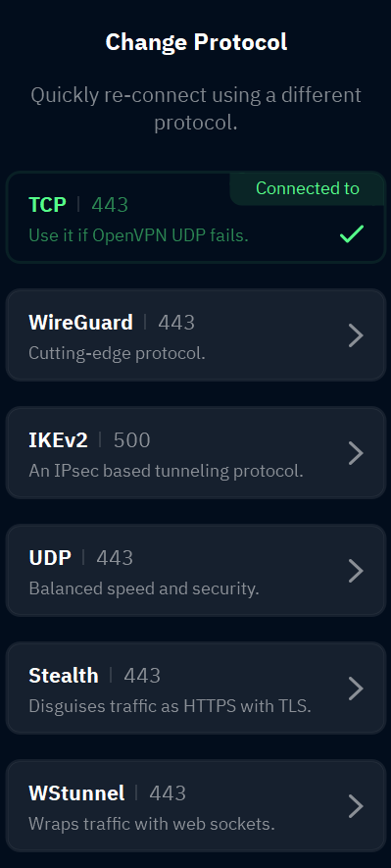Viewport: 391px width, 868px height.
Task: Click 'Balanced speed and security.' description
Action: click(x=144, y=588)
